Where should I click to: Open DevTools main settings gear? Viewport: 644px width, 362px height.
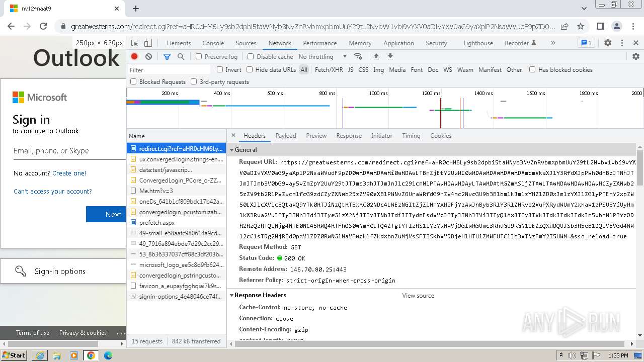tap(608, 43)
